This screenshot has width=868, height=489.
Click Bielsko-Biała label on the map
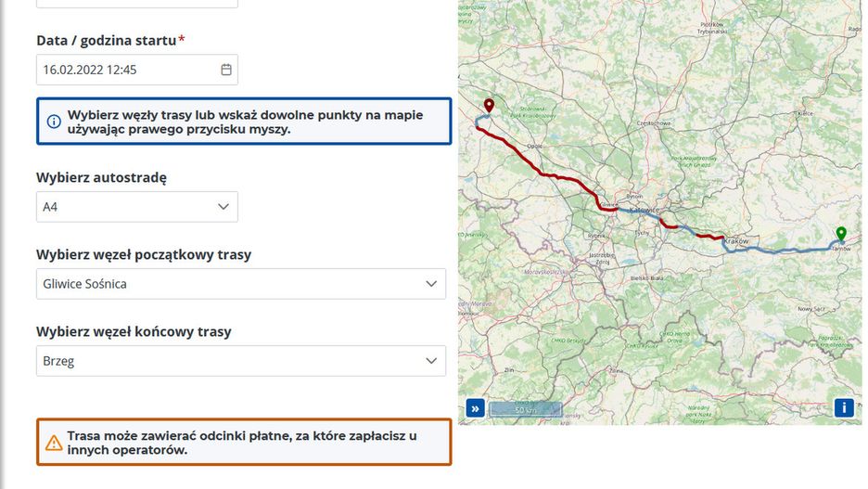pyautogui.click(x=649, y=277)
